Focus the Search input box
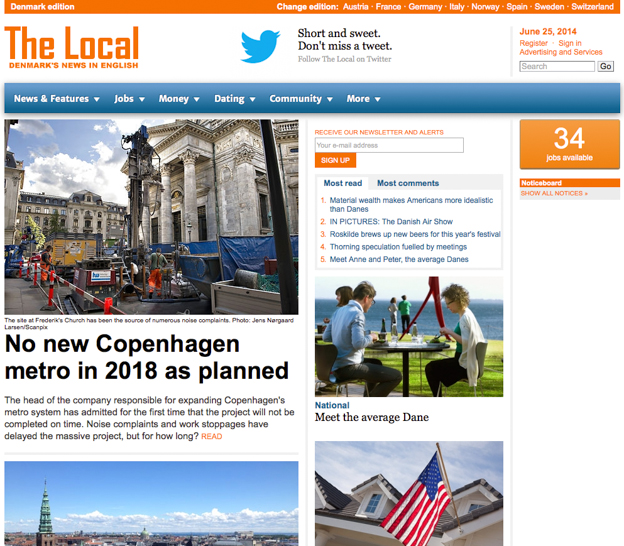The width and height of the screenshot is (624, 546). coord(556,67)
